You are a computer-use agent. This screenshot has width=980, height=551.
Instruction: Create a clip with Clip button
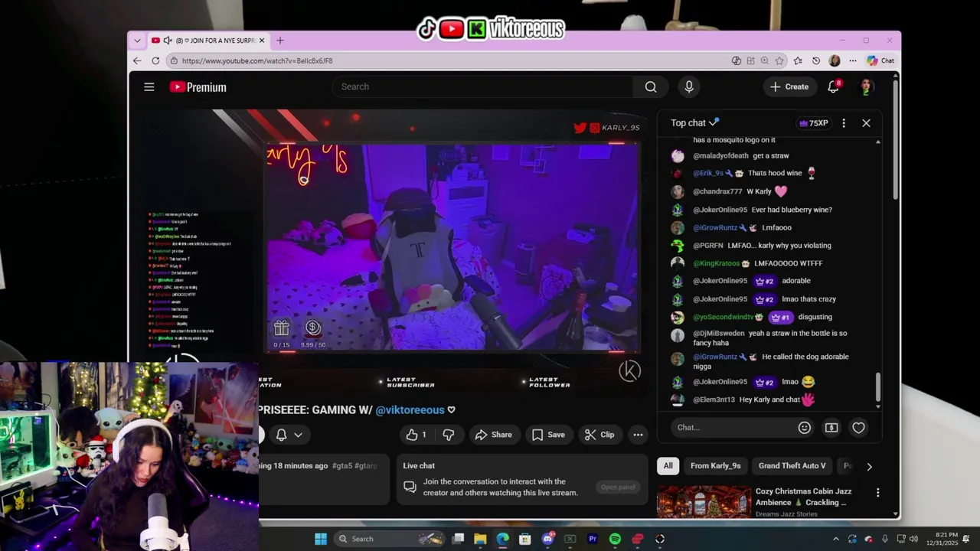(599, 435)
